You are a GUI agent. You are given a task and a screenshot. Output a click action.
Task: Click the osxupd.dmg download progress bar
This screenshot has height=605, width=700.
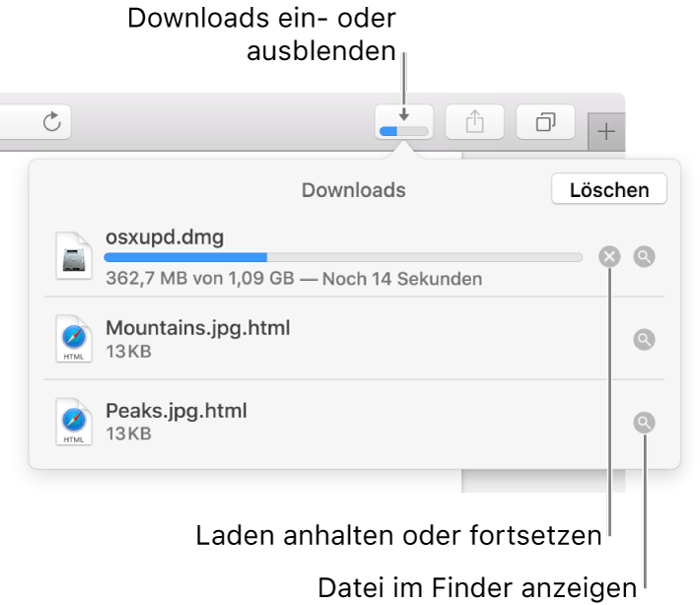pos(343,257)
